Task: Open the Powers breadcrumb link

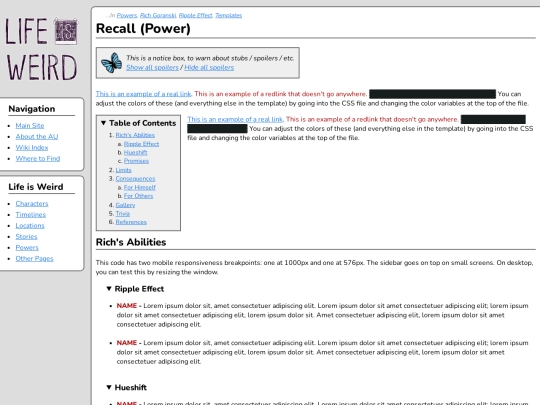Action: (127, 15)
